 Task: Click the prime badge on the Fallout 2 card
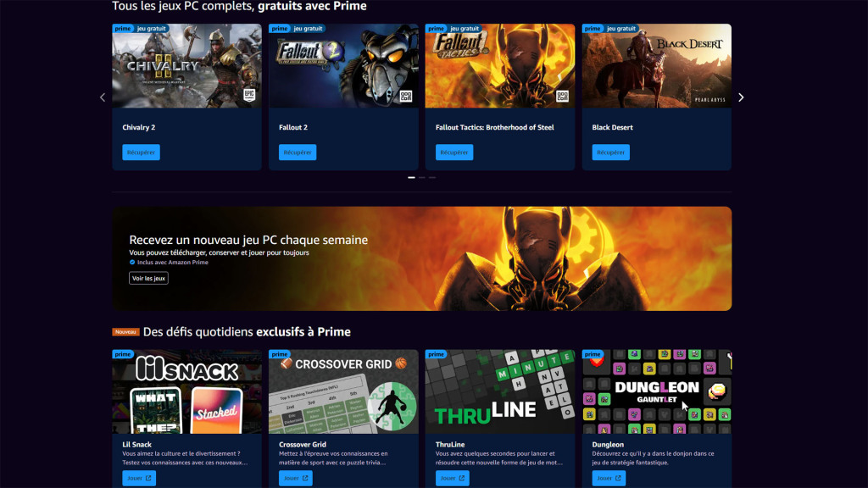[x=280, y=28]
